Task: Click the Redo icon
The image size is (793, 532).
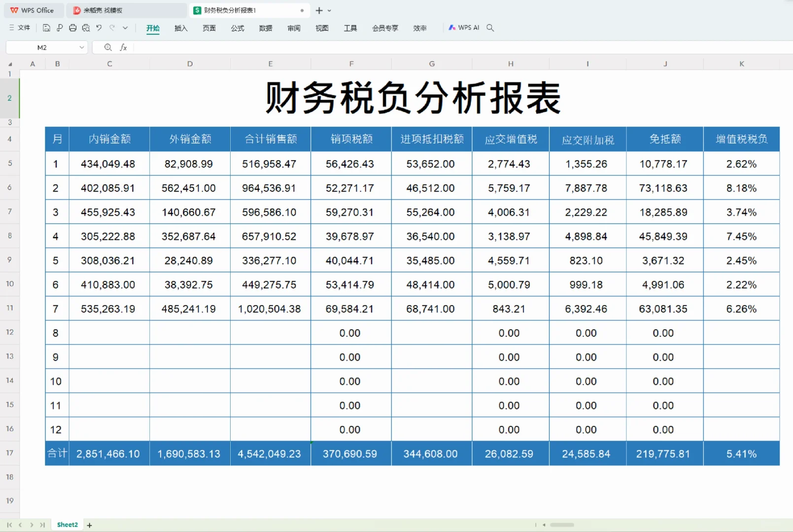Action: coord(112,28)
